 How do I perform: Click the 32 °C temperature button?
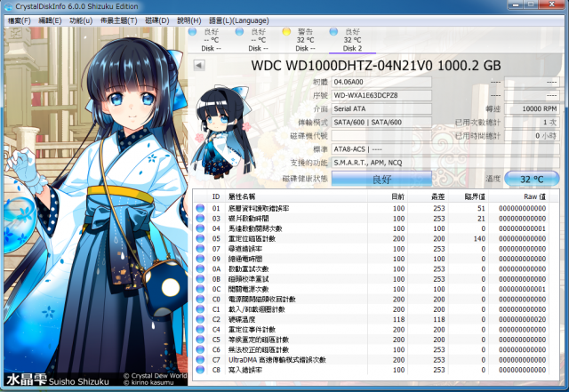tap(532, 179)
